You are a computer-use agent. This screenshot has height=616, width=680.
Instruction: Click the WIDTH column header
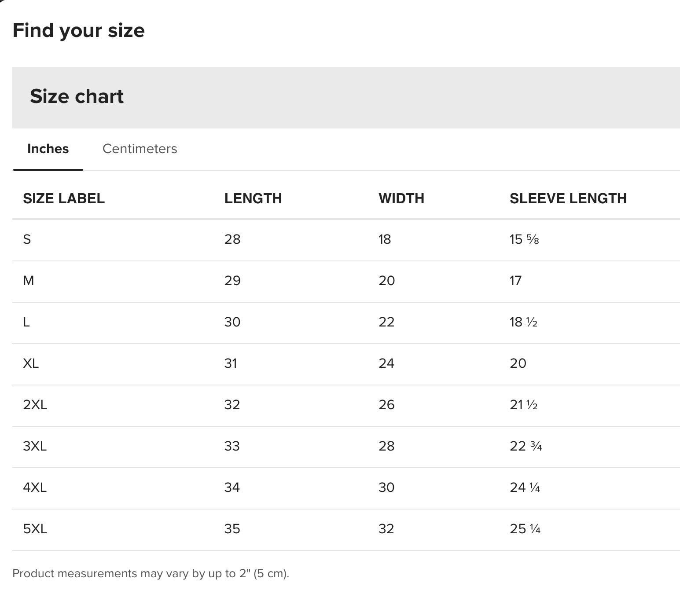point(401,198)
